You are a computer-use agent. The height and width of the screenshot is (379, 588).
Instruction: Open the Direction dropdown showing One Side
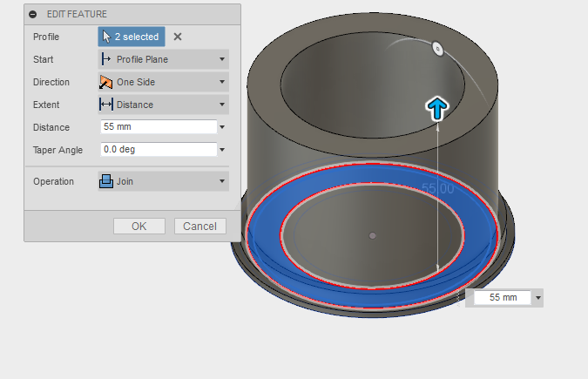163,82
